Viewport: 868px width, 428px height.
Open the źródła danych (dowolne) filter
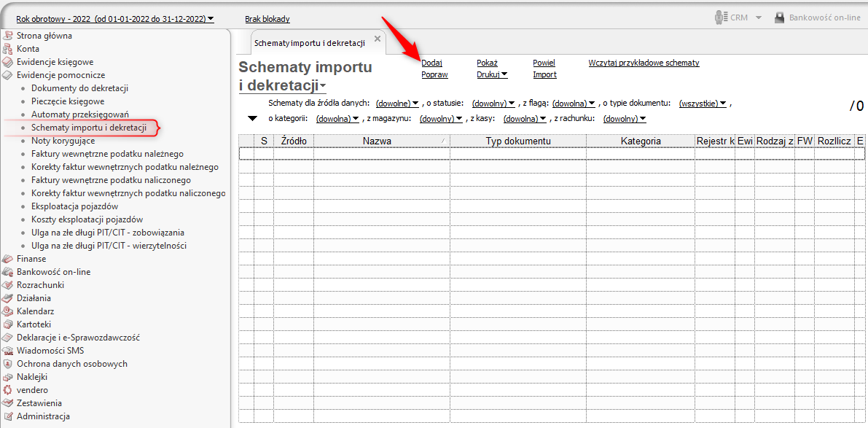pos(397,103)
